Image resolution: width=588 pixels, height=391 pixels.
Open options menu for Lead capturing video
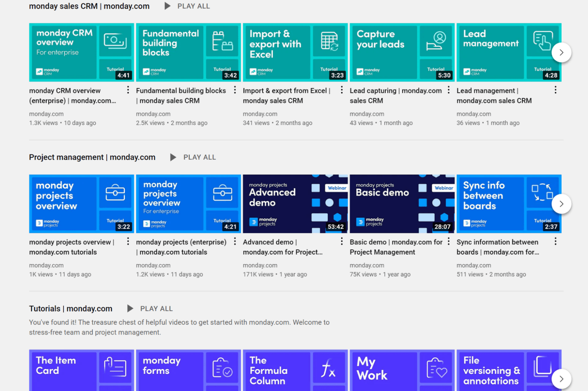(x=449, y=90)
